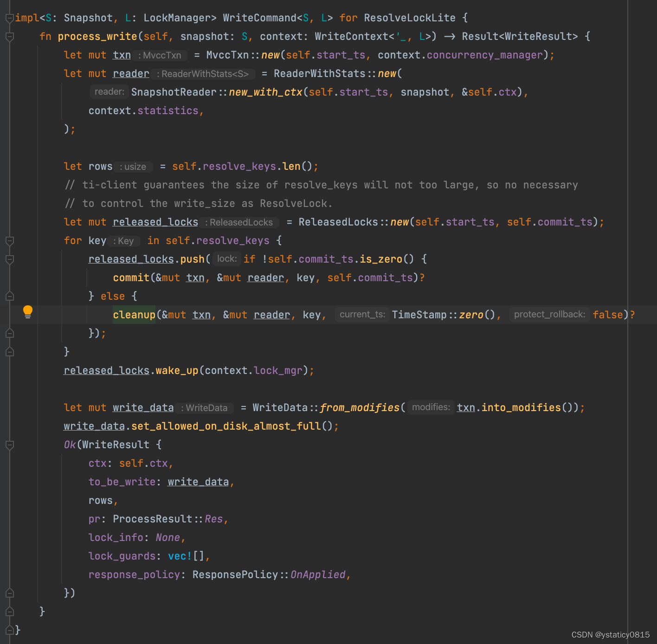Toggle fold end marker closing process_write
The height and width of the screenshot is (644, 657).
coord(9,612)
